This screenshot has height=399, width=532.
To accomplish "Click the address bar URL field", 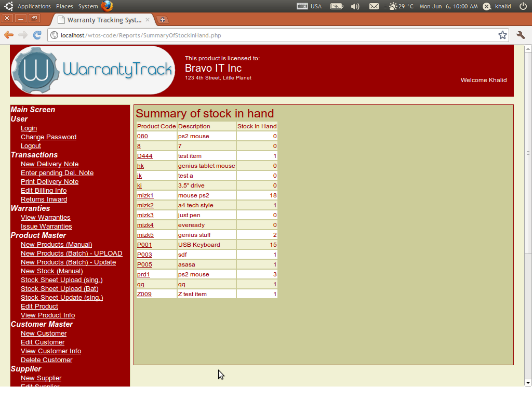I will [x=208, y=35].
